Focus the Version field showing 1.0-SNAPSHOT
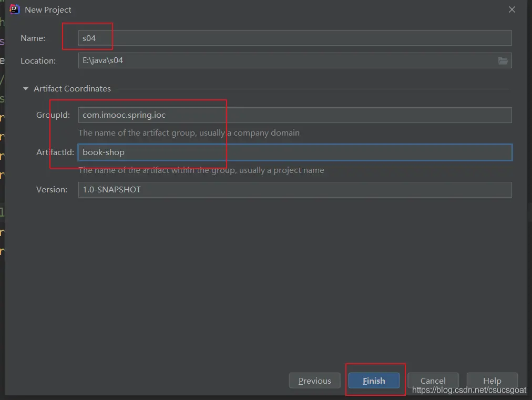This screenshot has width=532, height=400. (294, 190)
